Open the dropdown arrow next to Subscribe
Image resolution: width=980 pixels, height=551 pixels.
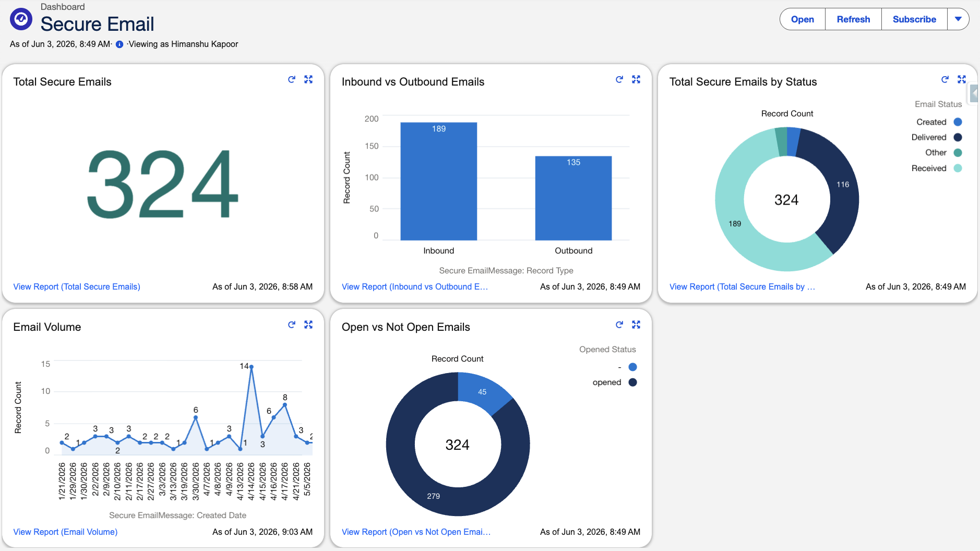point(958,19)
